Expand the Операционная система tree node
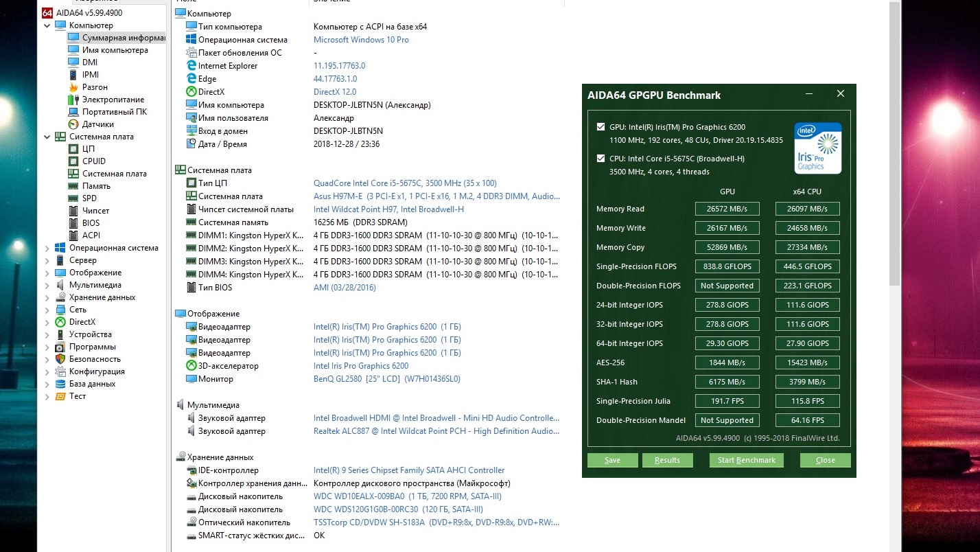 point(47,248)
